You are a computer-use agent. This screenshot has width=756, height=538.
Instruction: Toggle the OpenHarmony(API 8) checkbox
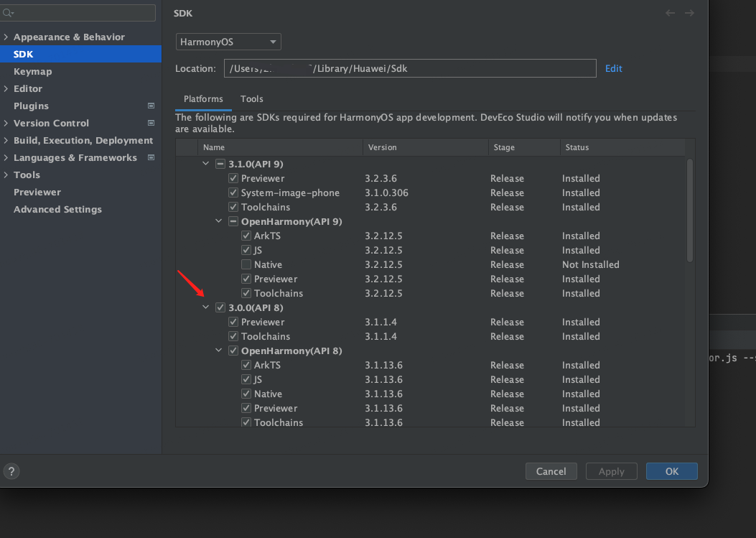tap(233, 351)
